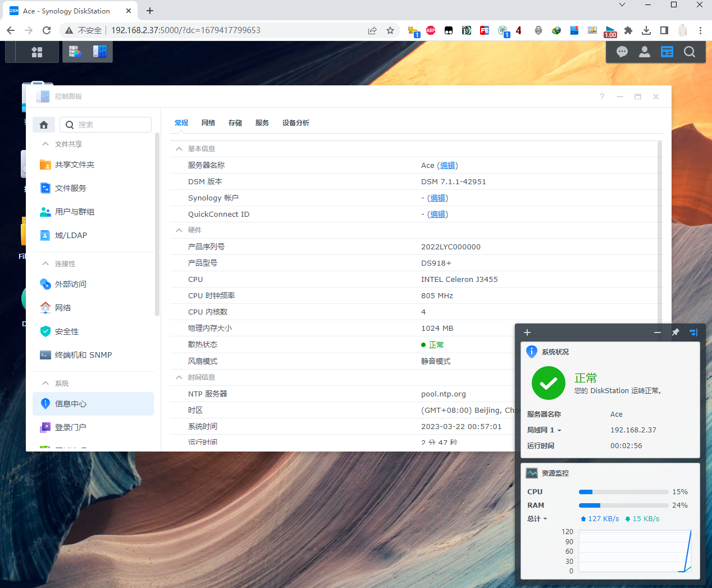Collapse System (系统) sidebar section
The height and width of the screenshot is (588, 712).
[45, 383]
